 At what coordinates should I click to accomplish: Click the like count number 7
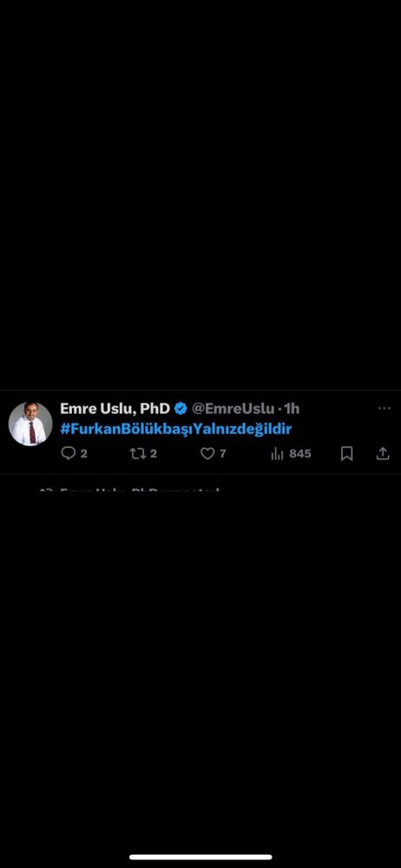223,454
